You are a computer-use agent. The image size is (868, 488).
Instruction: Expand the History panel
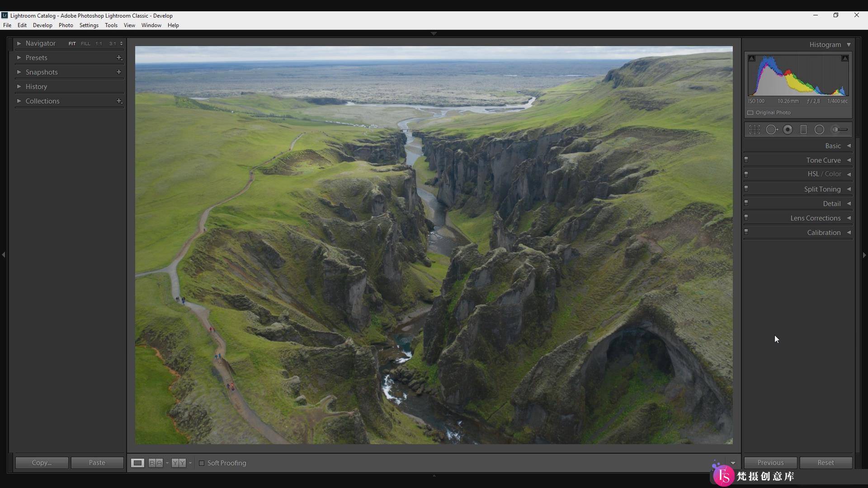click(19, 86)
